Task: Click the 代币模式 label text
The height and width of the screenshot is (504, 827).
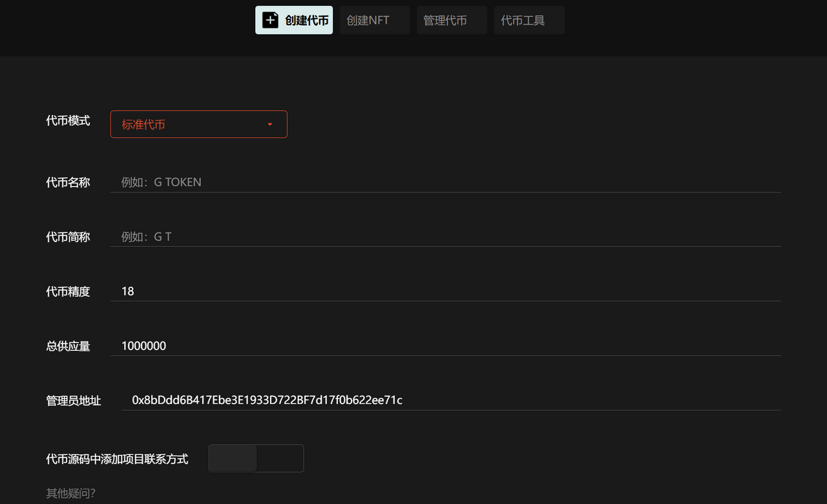Action: (x=68, y=121)
